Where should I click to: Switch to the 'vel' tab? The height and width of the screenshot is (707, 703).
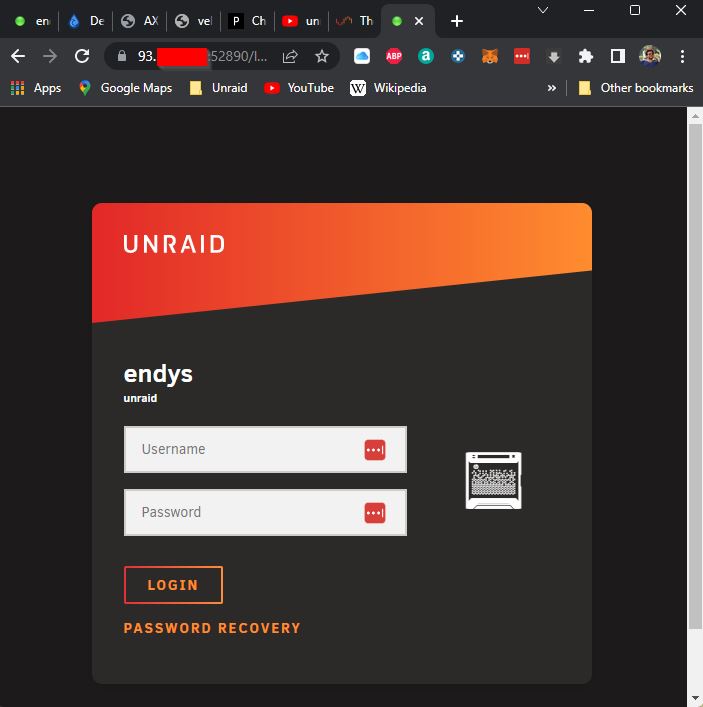[x=194, y=21]
